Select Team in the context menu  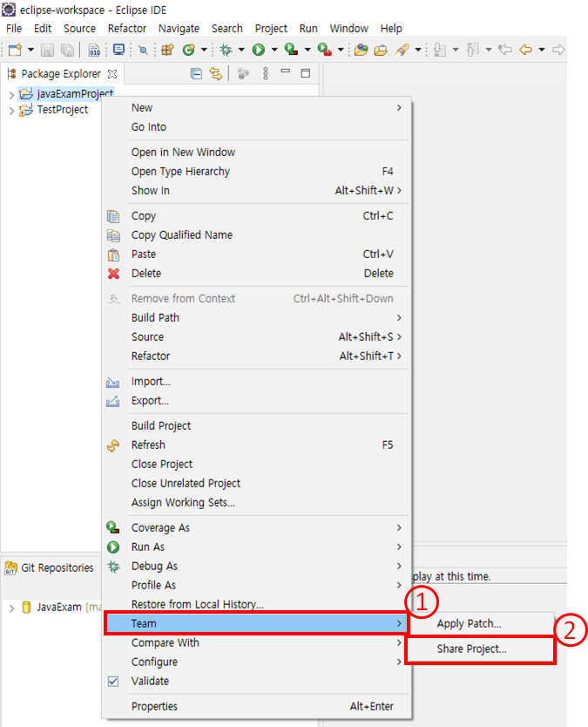(256, 623)
